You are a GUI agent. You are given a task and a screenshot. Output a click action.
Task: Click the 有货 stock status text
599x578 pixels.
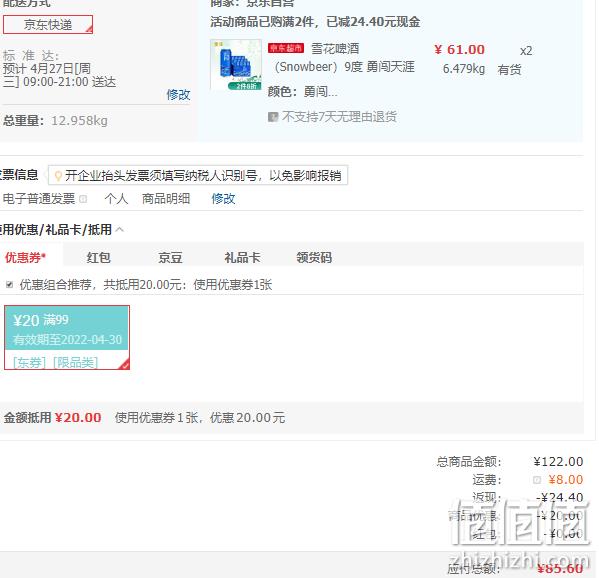tap(509, 70)
